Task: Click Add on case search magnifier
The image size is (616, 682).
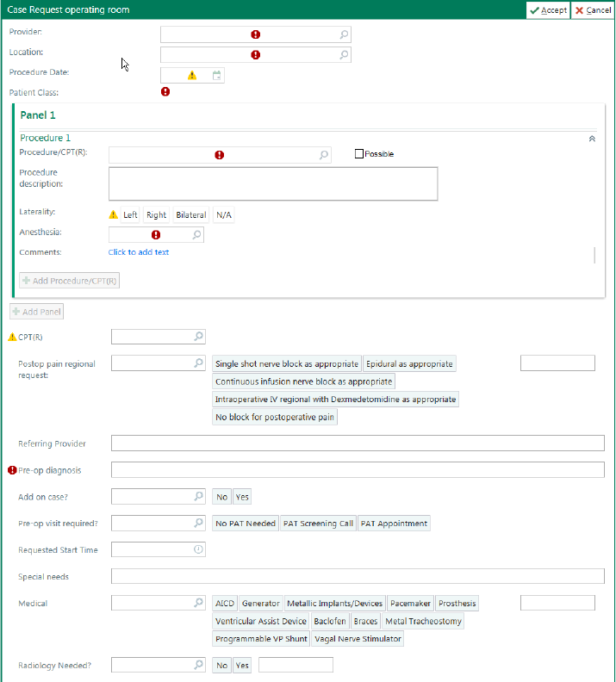Action: tap(198, 496)
